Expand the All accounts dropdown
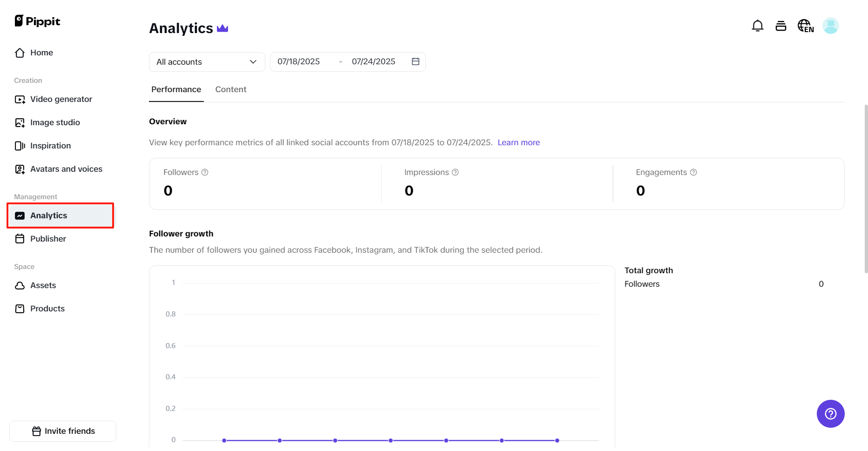The width and height of the screenshot is (868, 451). 207,61
